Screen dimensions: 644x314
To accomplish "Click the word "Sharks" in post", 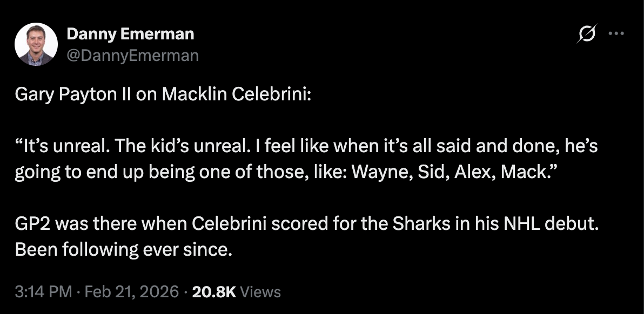I will coord(417,224).
